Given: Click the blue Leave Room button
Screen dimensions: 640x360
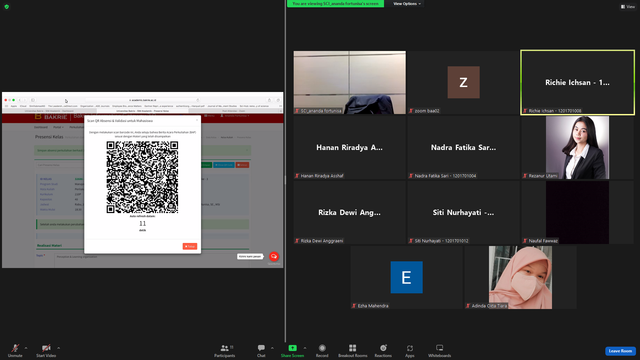Looking at the screenshot, I should 620,351.
